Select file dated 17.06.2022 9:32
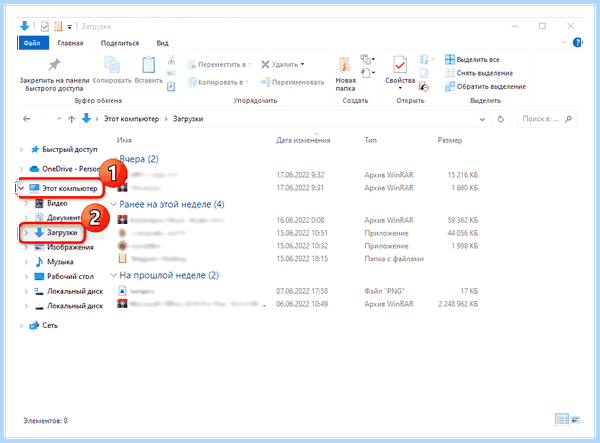The height and width of the screenshot is (443, 600). click(x=298, y=175)
